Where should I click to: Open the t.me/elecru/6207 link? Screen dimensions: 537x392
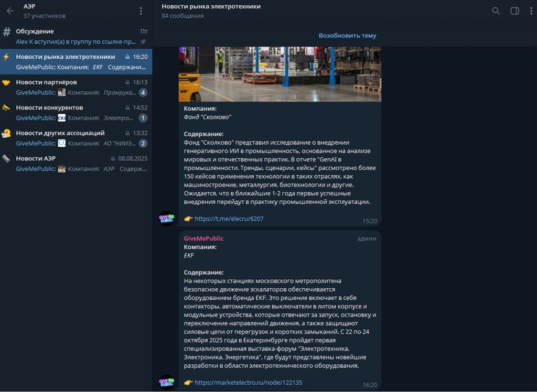[x=229, y=219]
